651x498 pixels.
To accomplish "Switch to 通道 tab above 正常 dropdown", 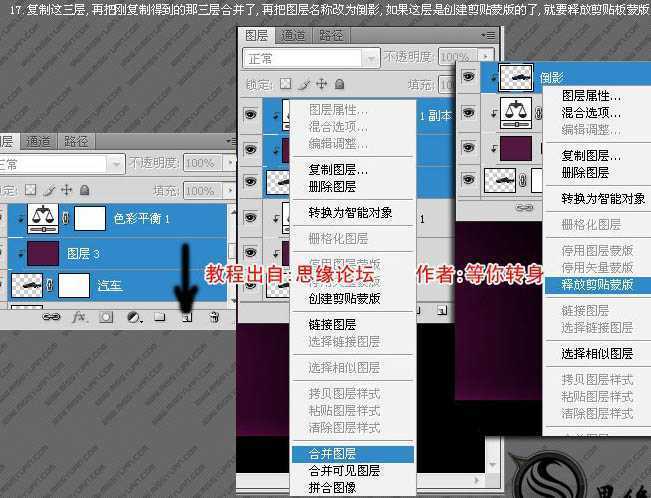I will pyautogui.click(x=293, y=36).
